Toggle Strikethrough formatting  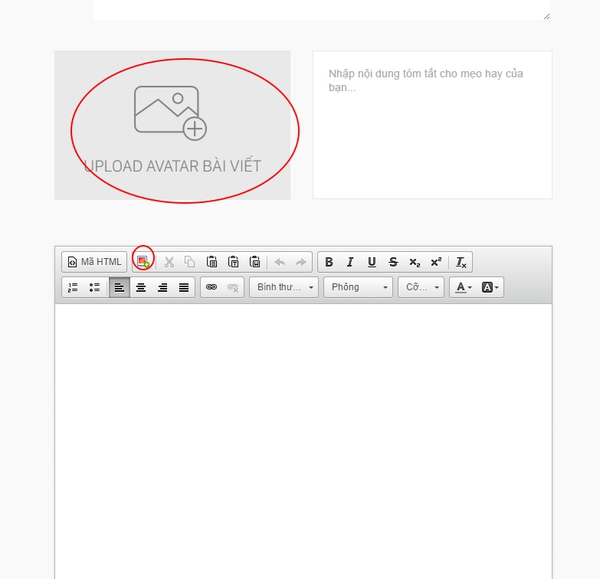pyautogui.click(x=393, y=262)
